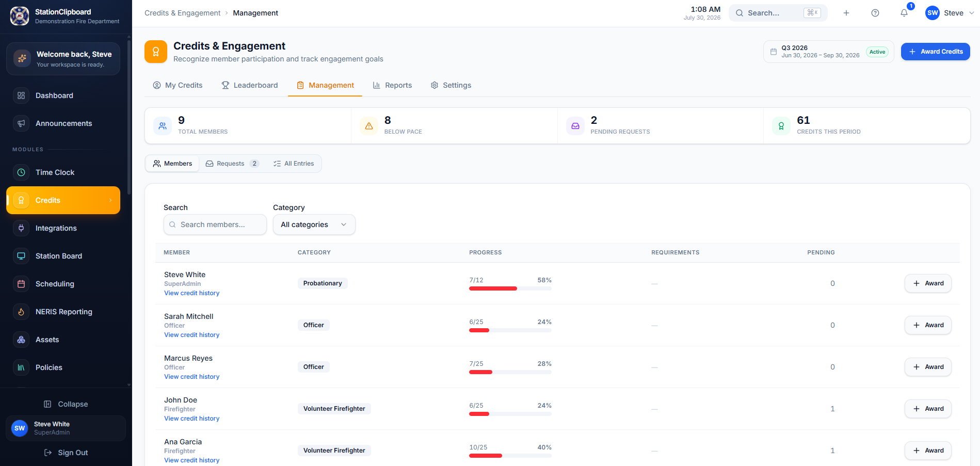The height and width of the screenshot is (466, 980).
Task: Click the SW avatar in sidebar footer
Action: [20, 428]
